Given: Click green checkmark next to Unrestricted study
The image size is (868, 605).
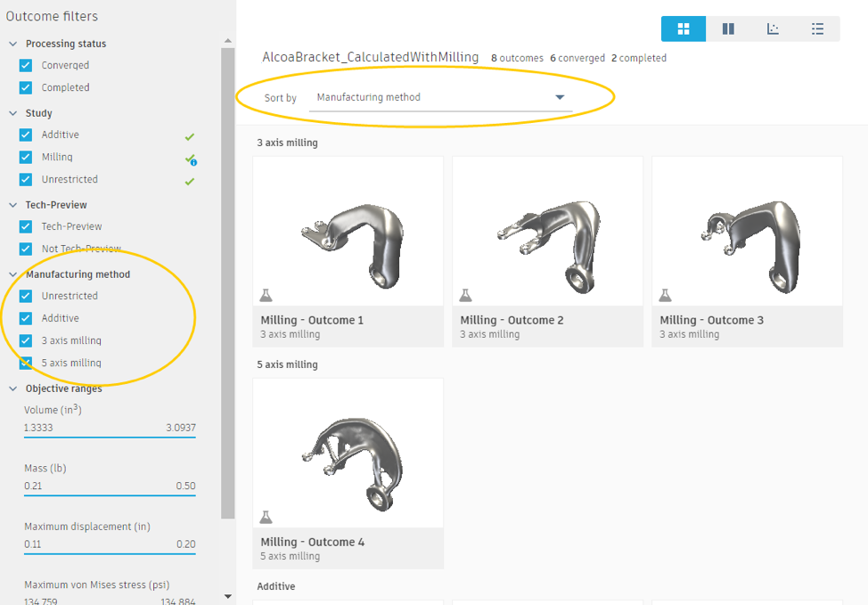Looking at the screenshot, I should pyautogui.click(x=190, y=182).
